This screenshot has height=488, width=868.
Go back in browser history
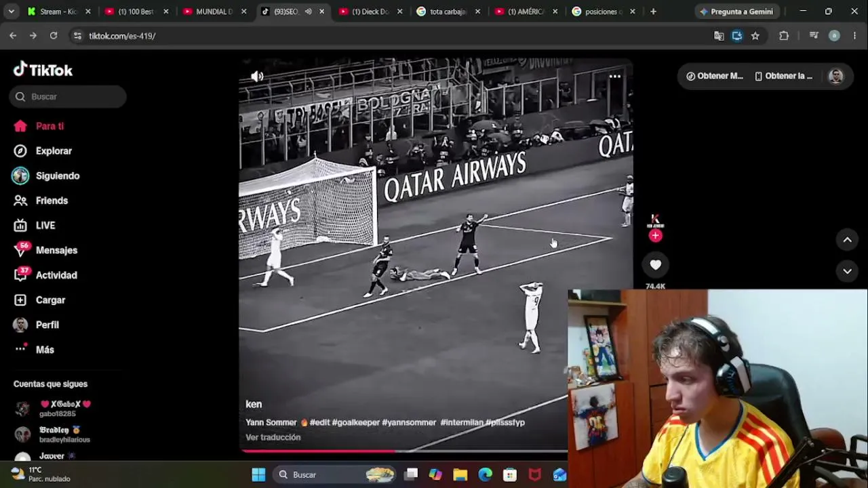[x=13, y=36]
